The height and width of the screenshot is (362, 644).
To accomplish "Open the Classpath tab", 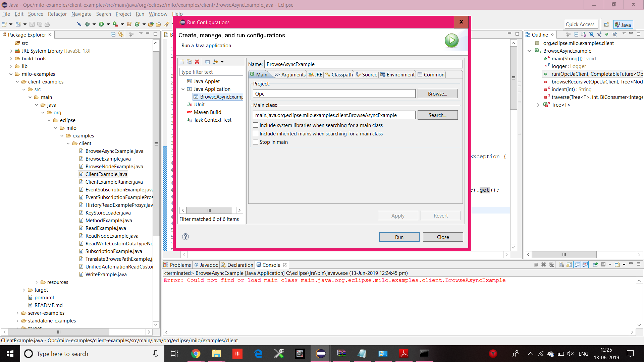I will point(339,74).
